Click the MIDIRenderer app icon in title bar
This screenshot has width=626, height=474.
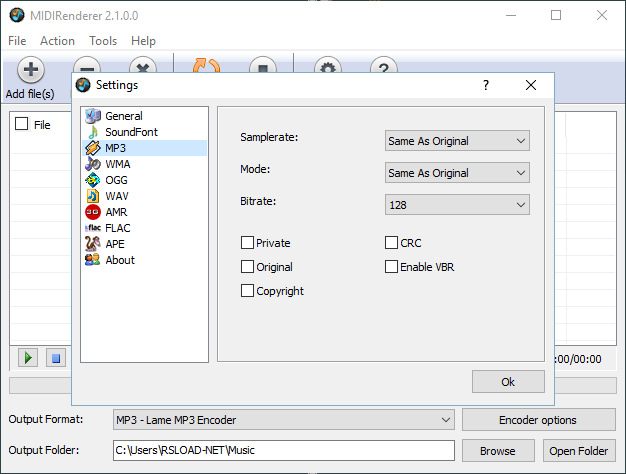point(17,16)
